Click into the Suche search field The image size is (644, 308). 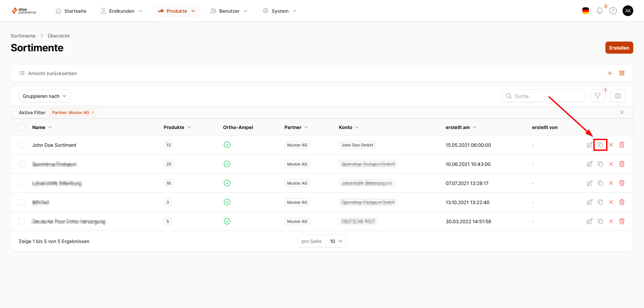coord(547,96)
